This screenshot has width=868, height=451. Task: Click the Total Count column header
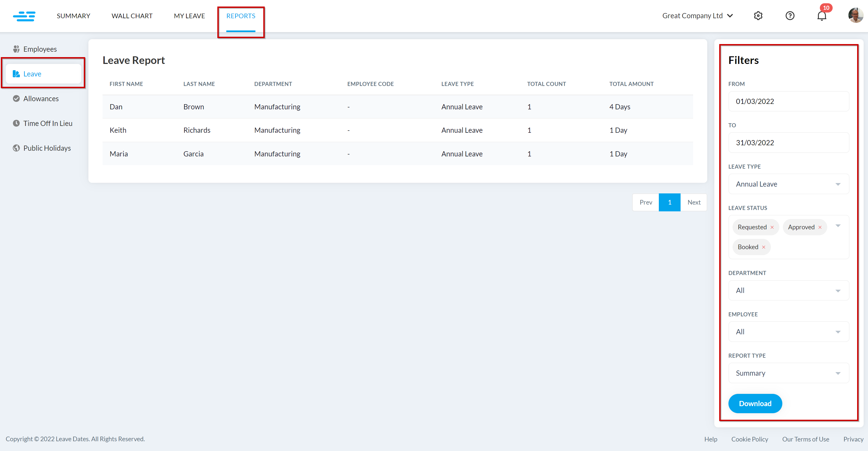(x=546, y=84)
